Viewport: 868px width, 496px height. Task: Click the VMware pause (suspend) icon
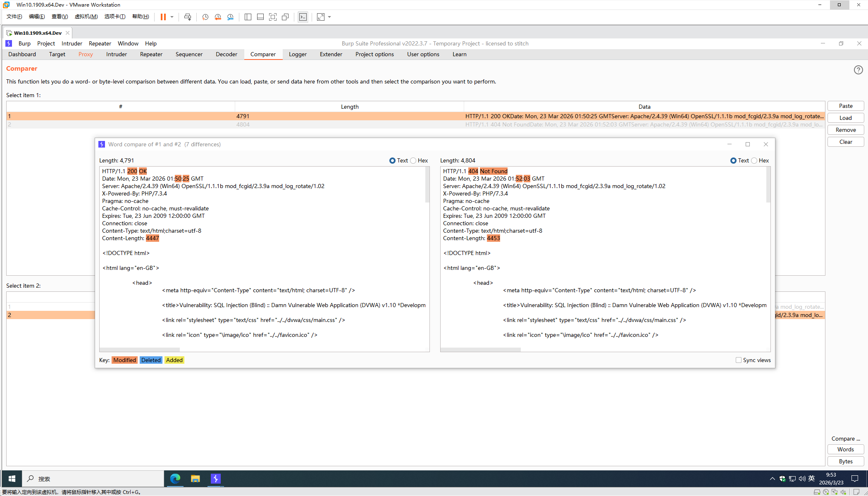click(163, 17)
